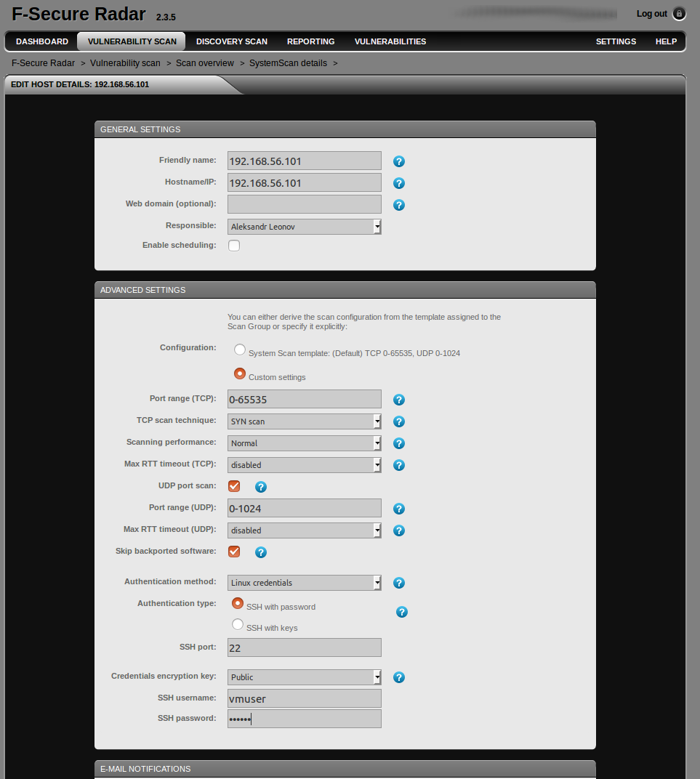Open Scanning performance dropdown

tap(305, 444)
